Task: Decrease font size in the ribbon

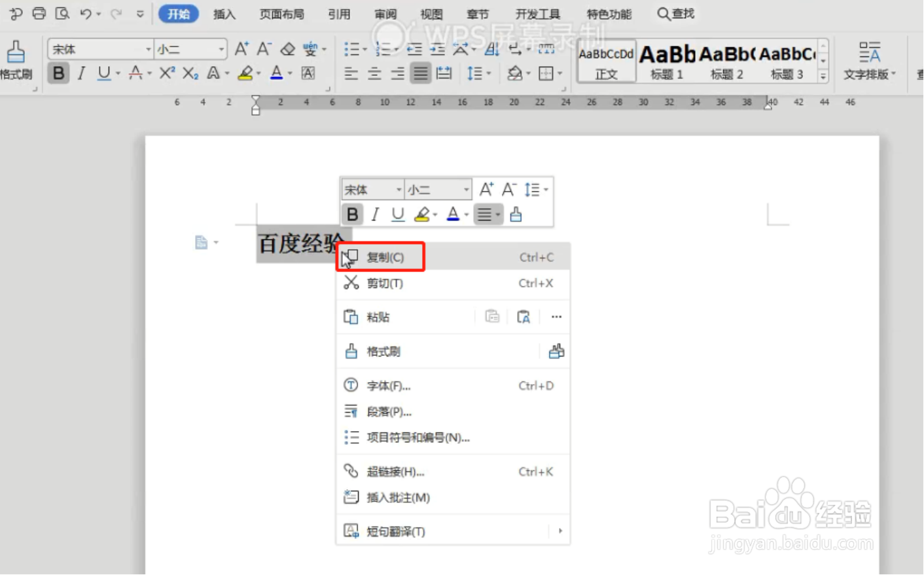Action: click(x=264, y=49)
